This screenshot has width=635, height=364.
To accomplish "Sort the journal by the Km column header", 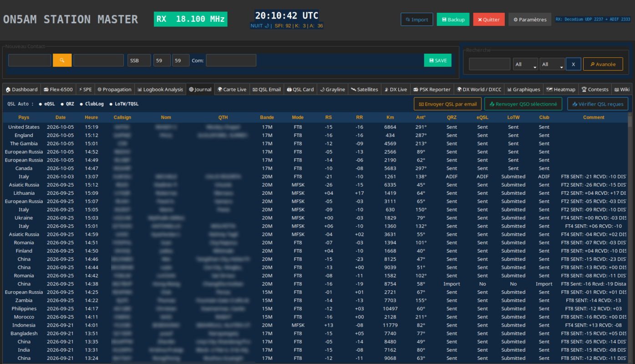I will (390, 117).
